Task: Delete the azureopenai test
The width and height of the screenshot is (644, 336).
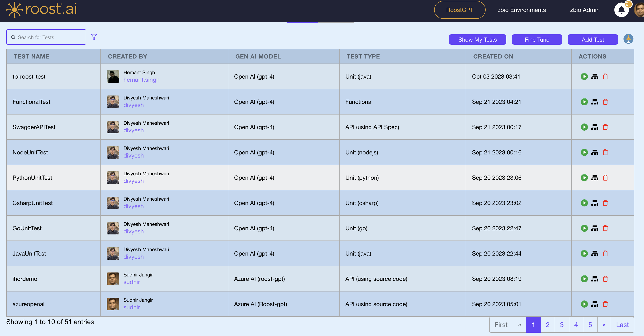Action: click(606, 304)
